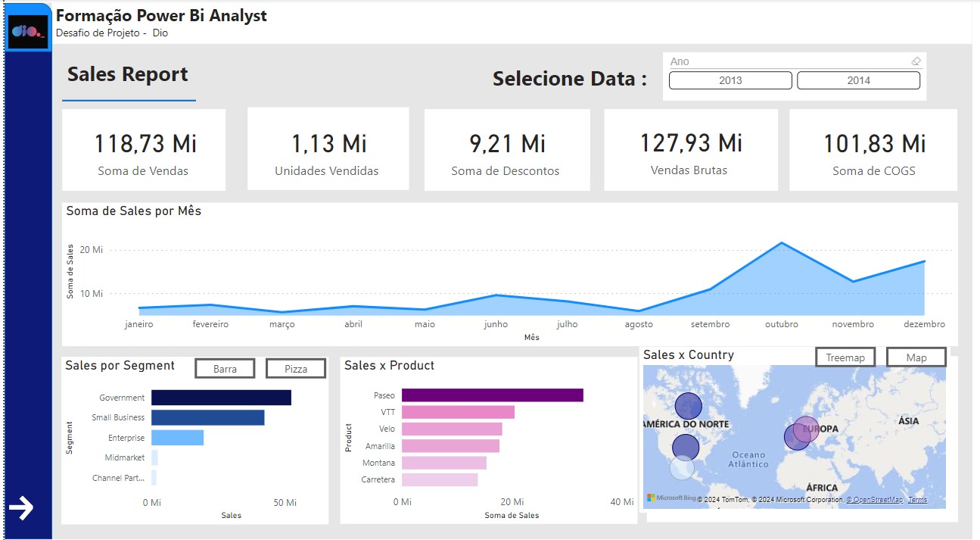Click the outubro peak on line chart
The width and height of the screenshot is (980, 540).
pos(782,243)
